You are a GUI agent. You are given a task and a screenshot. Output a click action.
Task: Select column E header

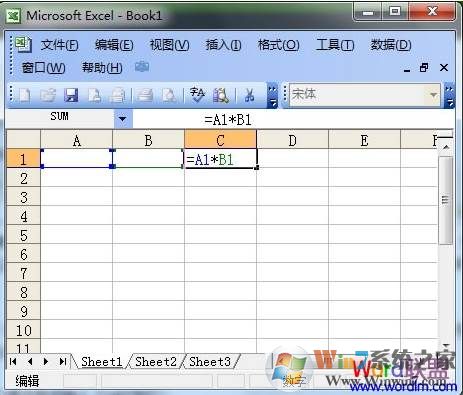(x=364, y=140)
